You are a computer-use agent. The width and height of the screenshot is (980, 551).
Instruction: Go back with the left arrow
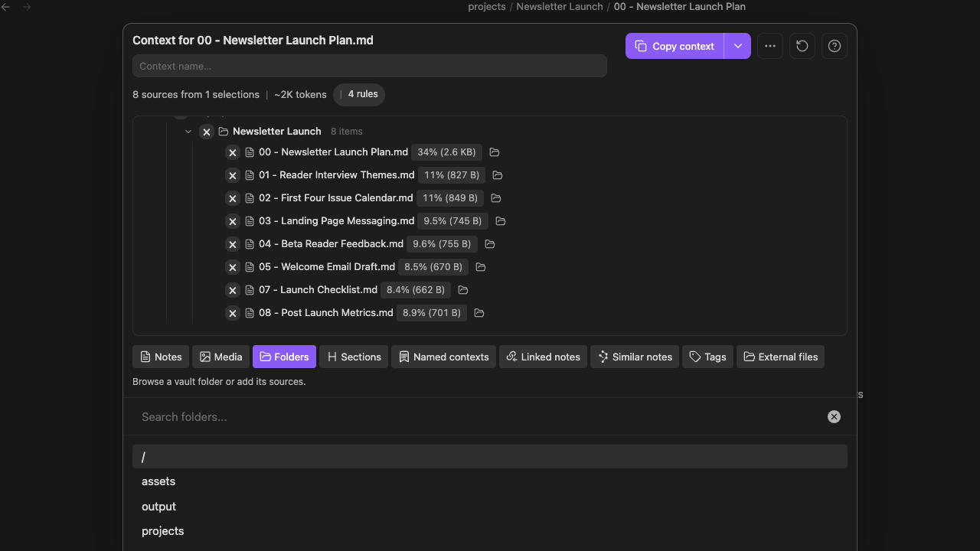[x=6, y=7]
